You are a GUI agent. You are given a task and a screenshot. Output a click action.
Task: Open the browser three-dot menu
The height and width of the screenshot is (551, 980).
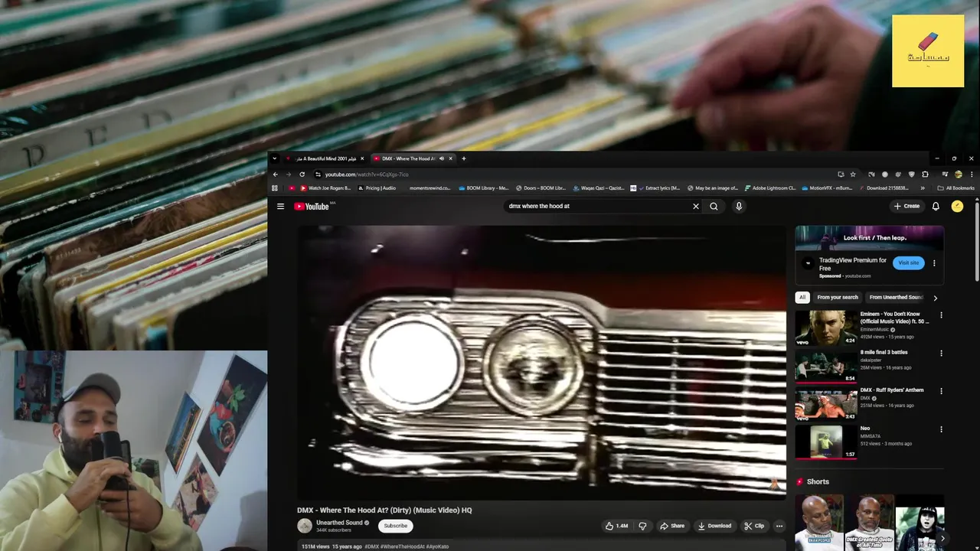click(x=970, y=174)
